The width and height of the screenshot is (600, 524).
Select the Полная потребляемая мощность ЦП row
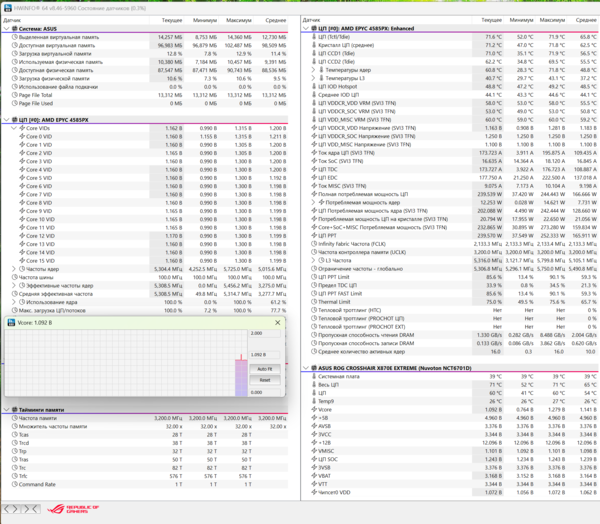[450, 194]
